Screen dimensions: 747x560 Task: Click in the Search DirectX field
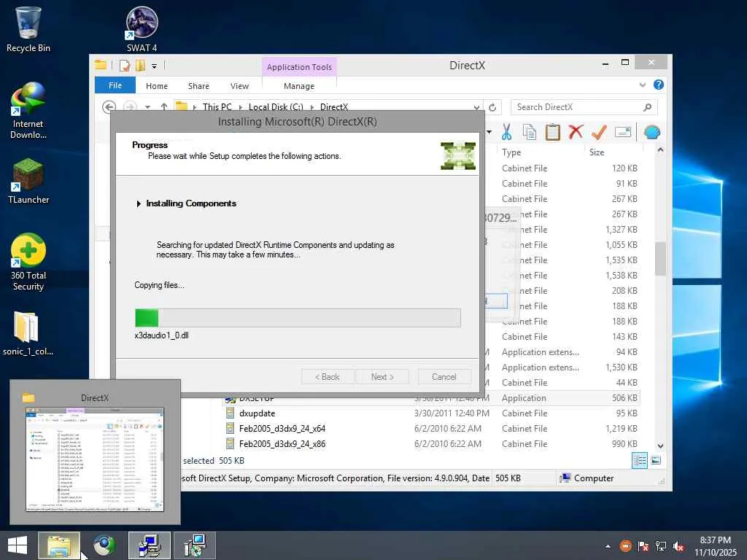(576, 107)
